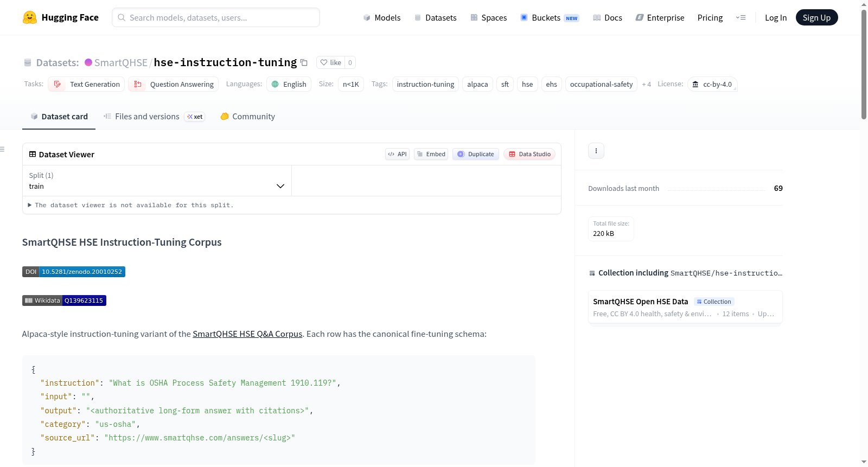Click the Dataset Viewer heading
Image resolution: width=868 pixels, height=467 pixels.
coord(67,155)
